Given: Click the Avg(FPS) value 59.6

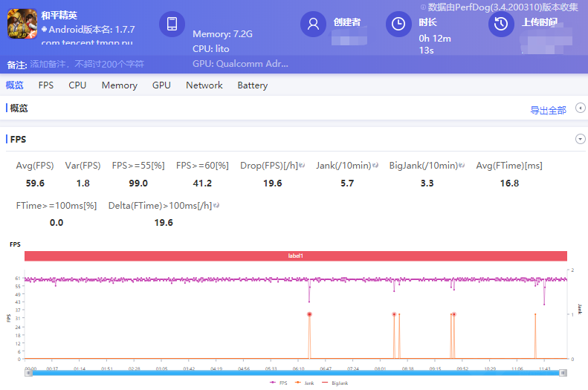Looking at the screenshot, I should click(35, 183).
